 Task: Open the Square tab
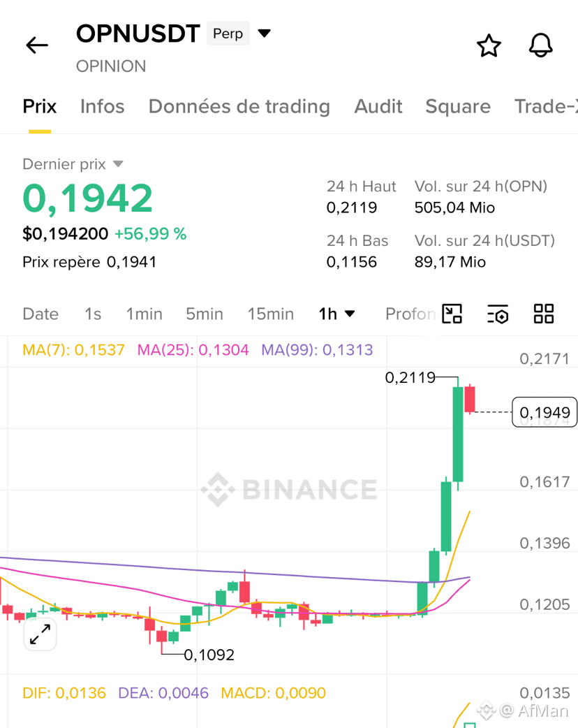tap(458, 106)
